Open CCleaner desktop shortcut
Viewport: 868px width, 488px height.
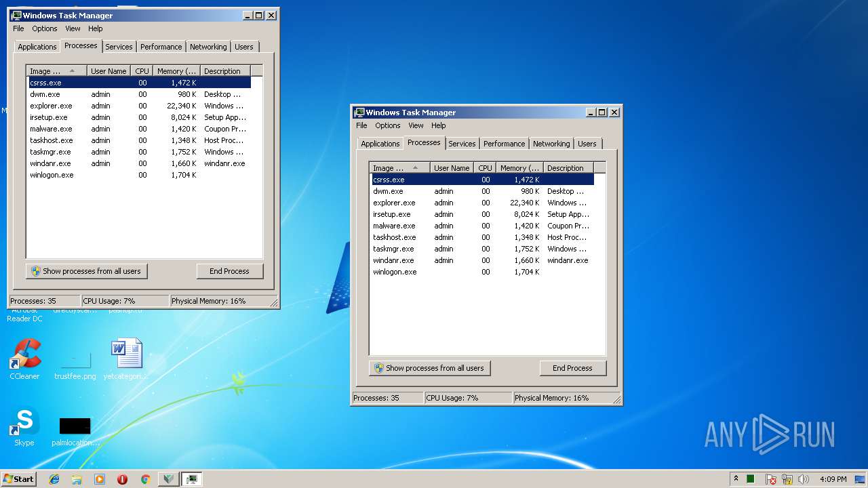point(24,359)
